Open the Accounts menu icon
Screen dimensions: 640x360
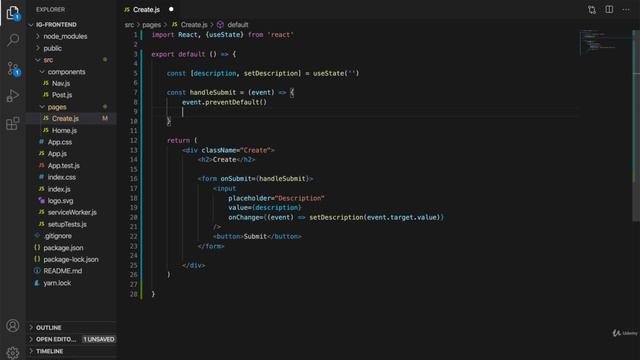[13, 326]
